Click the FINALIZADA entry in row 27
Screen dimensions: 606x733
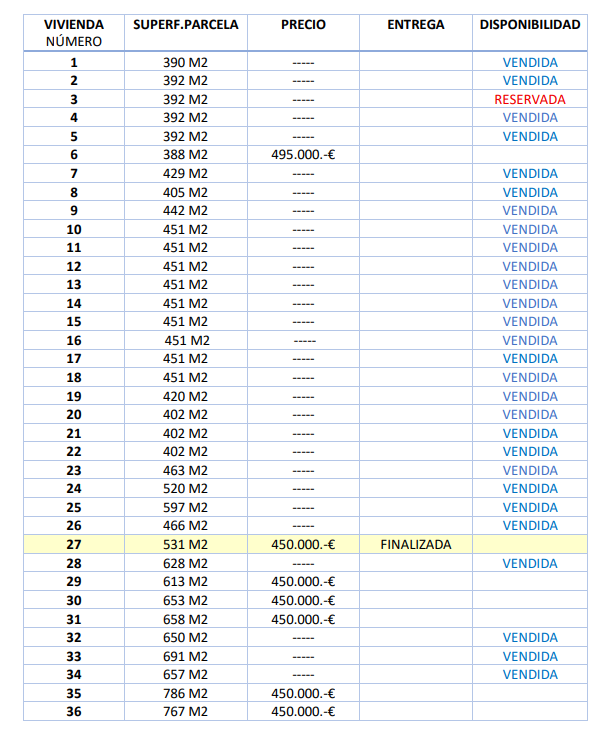pyautogui.click(x=415, y=545)
